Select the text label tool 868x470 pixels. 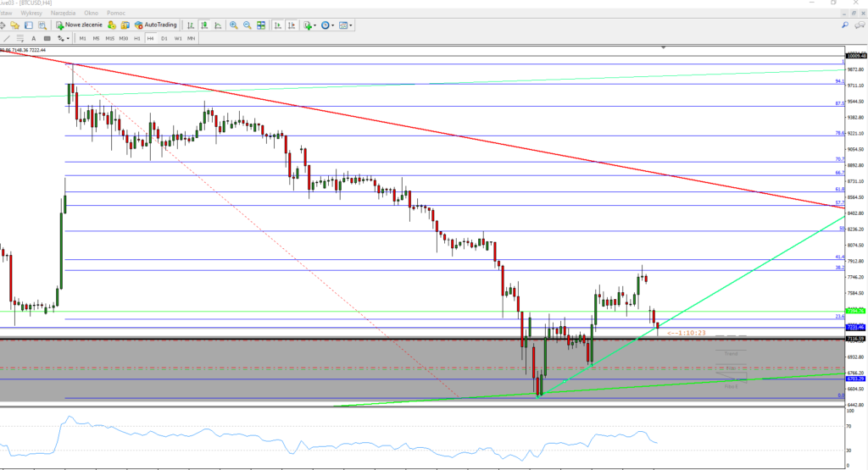[47, 38]
